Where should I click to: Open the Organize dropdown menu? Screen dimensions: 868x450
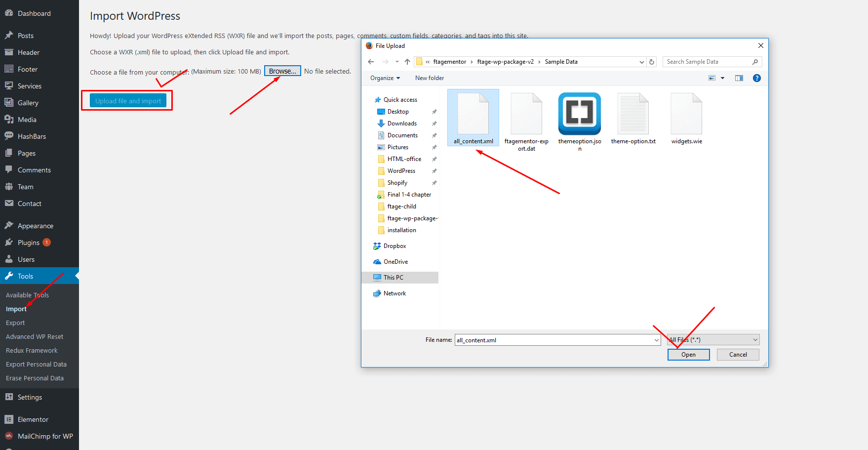(385, 78)
